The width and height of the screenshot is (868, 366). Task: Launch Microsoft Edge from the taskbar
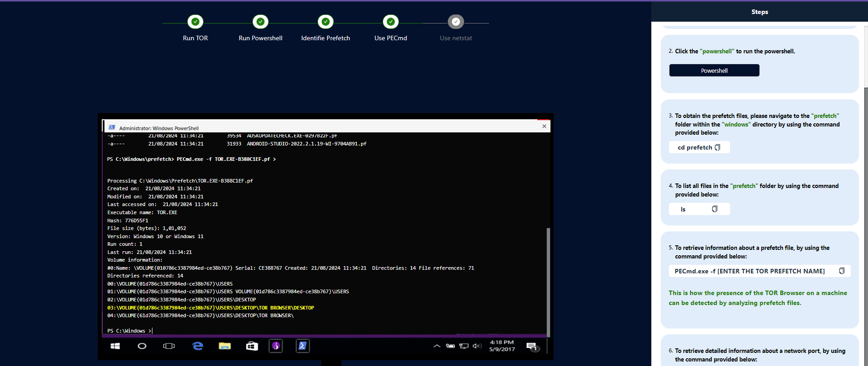click(x=198, y=346)
